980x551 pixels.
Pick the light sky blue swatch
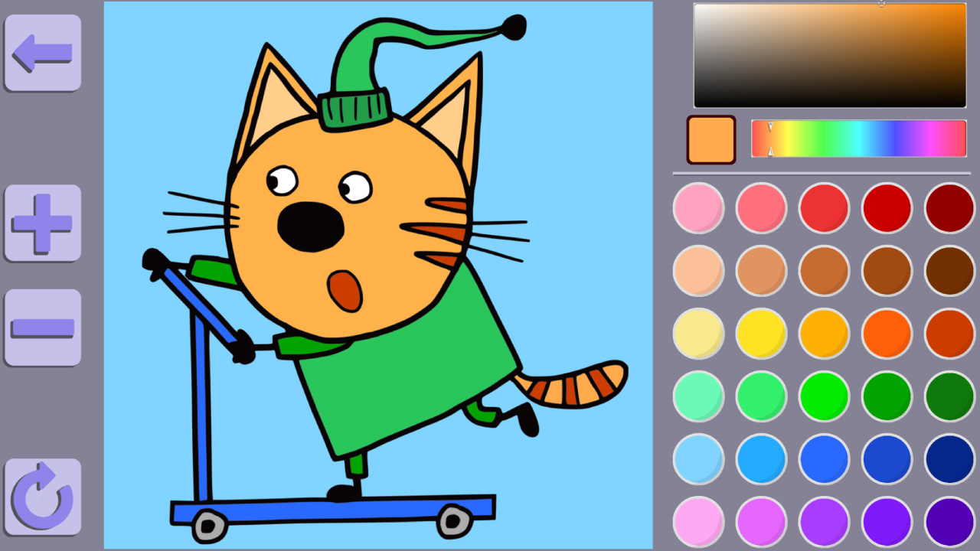click(698, 458)
